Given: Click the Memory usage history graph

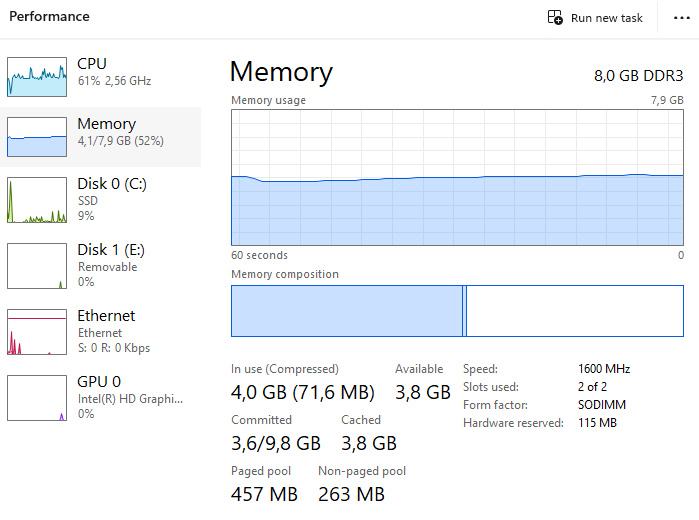Looking at the screenshot, I should pyautogui.click(x=457, y=177).
